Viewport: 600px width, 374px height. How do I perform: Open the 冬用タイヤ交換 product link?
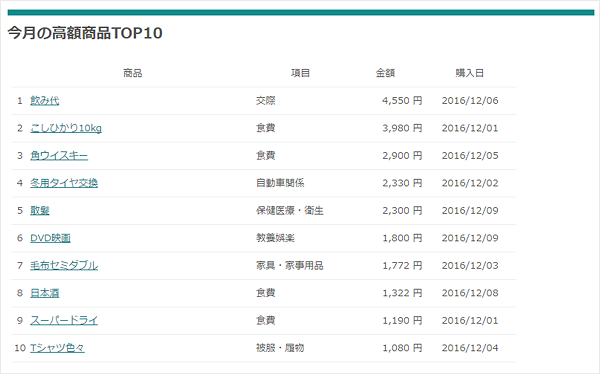(64, 183)
